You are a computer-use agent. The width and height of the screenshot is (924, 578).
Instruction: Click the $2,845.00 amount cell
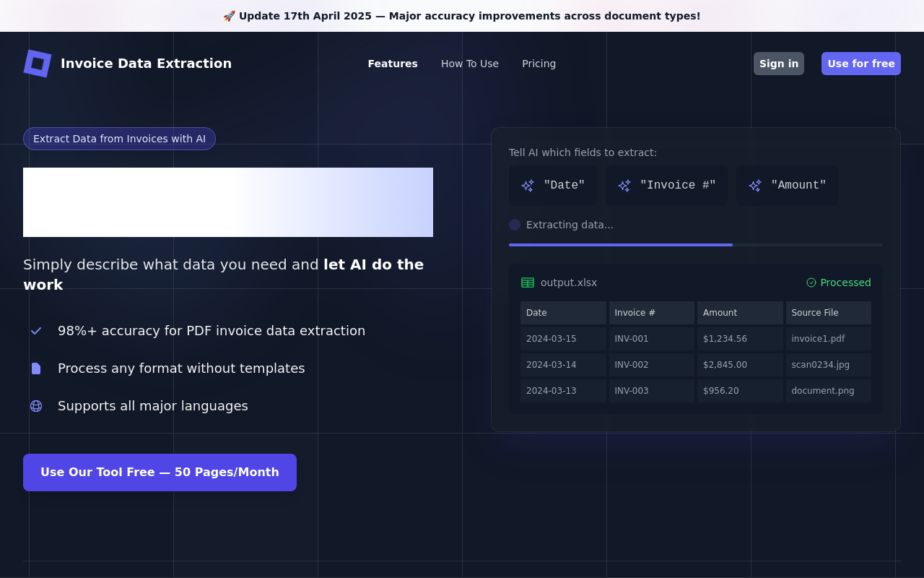740,365
